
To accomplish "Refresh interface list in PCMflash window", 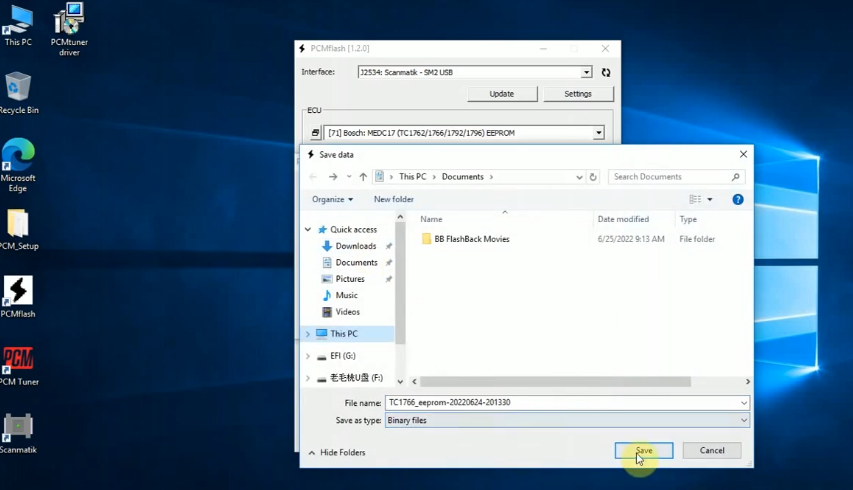I will pyautogui.click(x=605, y=72).
